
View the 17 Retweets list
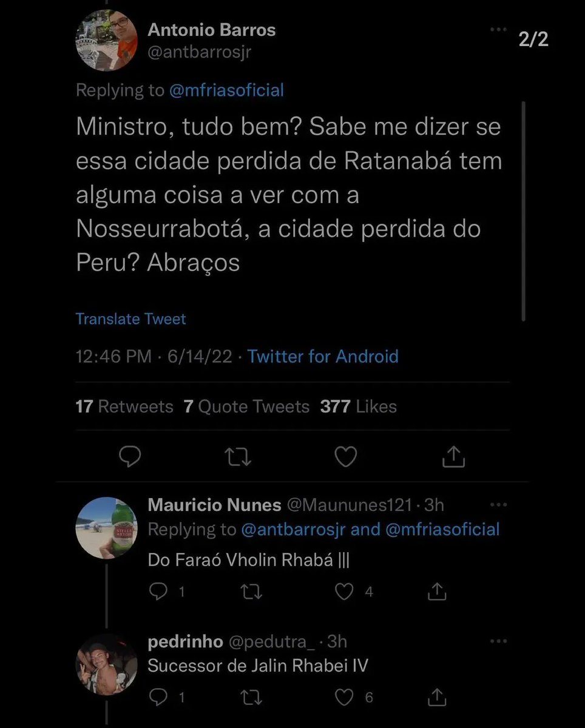(124, 406)
